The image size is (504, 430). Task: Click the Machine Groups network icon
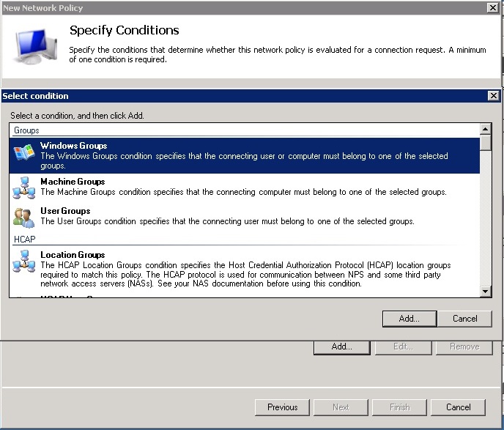[23, 189]
